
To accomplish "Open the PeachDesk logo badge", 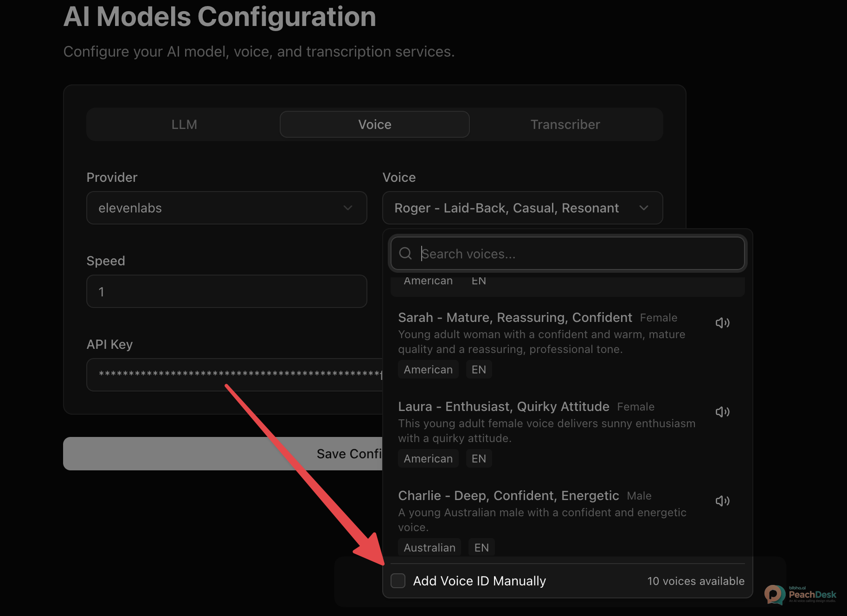I will coord(800,595).
